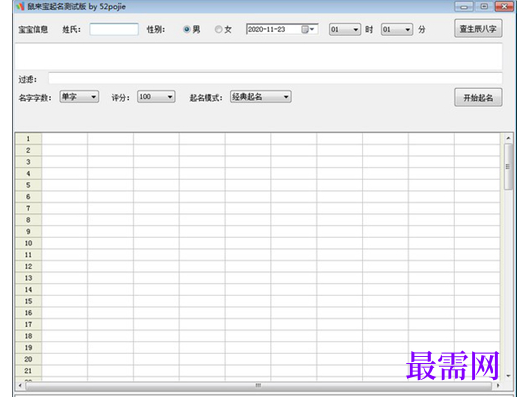Select row header 13 in the grid
The height and width of the screenshot is (397, 518).
click(x=28, y=278)
